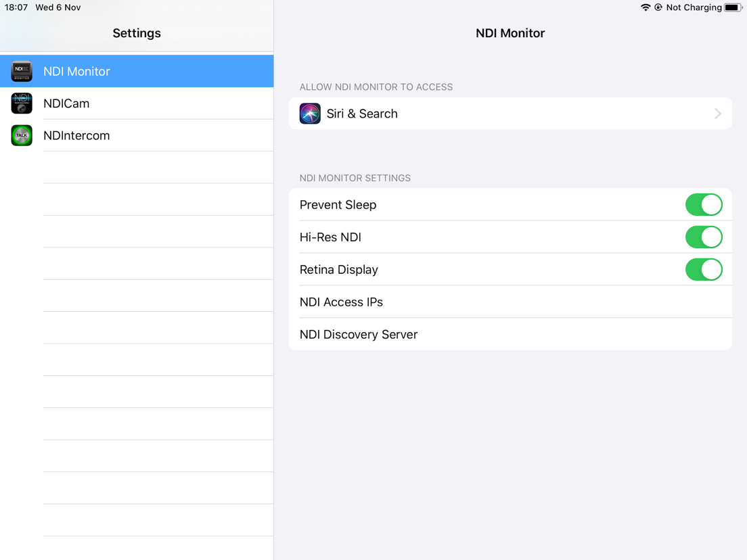Screen dimensions: 747x560
Task: Tap the NDICam app icon
Action: (22, 103)
